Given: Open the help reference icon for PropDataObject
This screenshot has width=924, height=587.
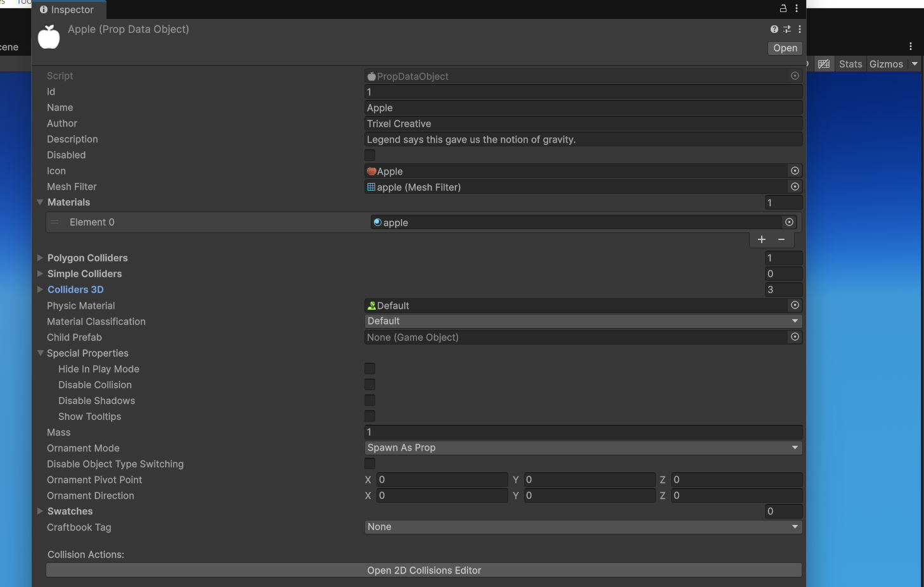Looking at the screenshot, I should coord(774,29).
